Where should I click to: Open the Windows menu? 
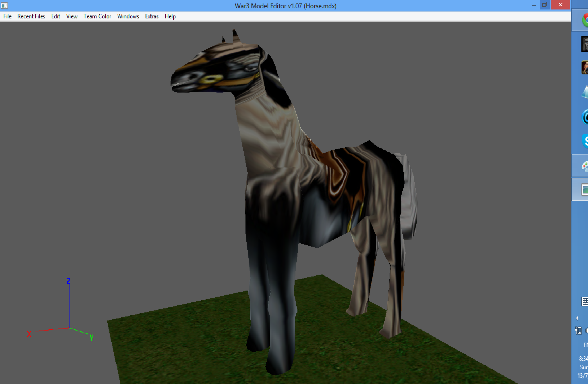click(128, 16)
